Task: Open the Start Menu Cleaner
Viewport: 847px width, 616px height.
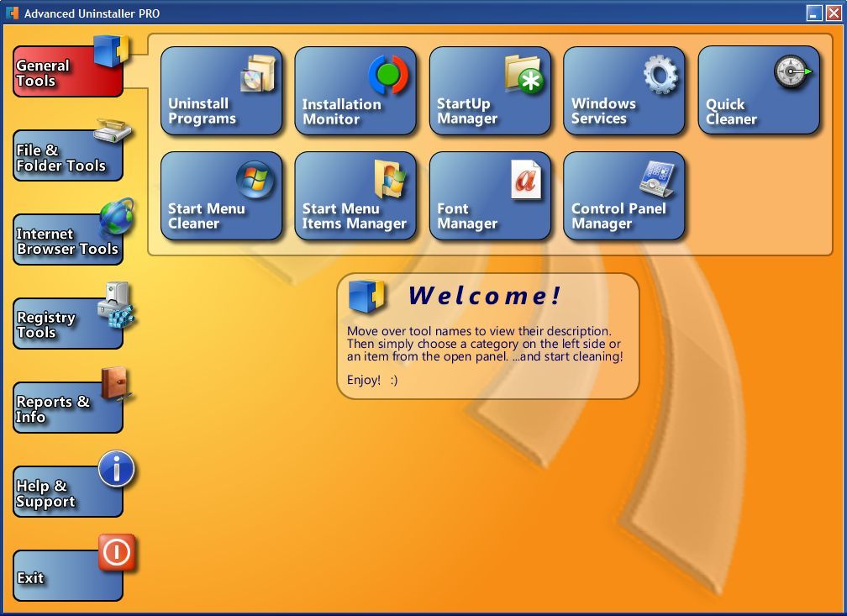Action: [221, 196]
